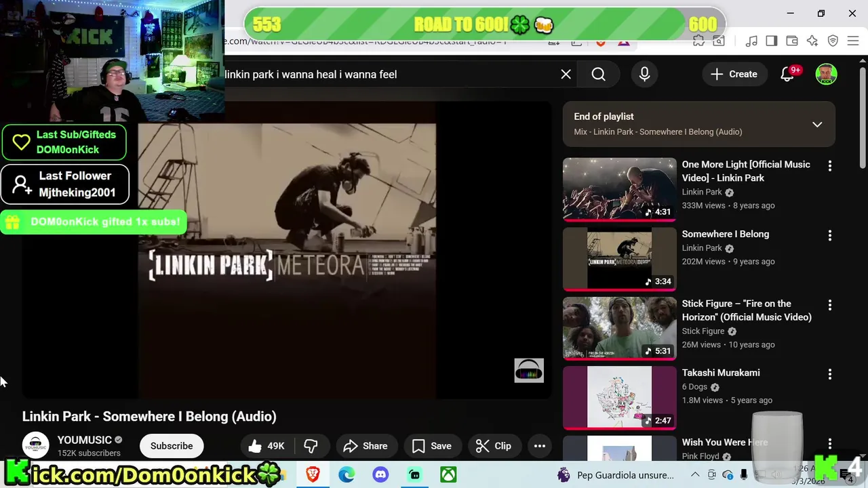Go to 6 Dogs channel
This screenshot has width=868, height=488.
[x=694, y=386]
